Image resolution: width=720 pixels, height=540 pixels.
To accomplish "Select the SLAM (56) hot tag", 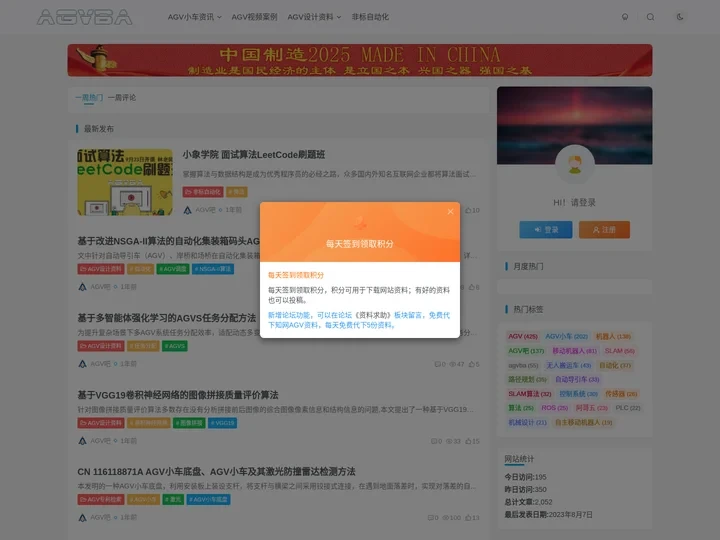I will (x=619, y=351).
